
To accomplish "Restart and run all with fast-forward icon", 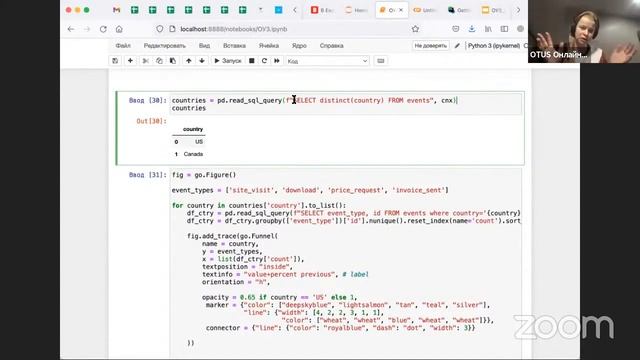I will click(x=277, y=61).
